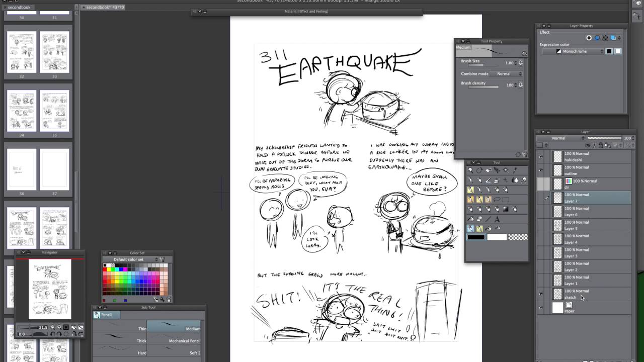
Task: Choose the Medium pencil sub tool
Action: pyautogui.click(x=174, y=326)
